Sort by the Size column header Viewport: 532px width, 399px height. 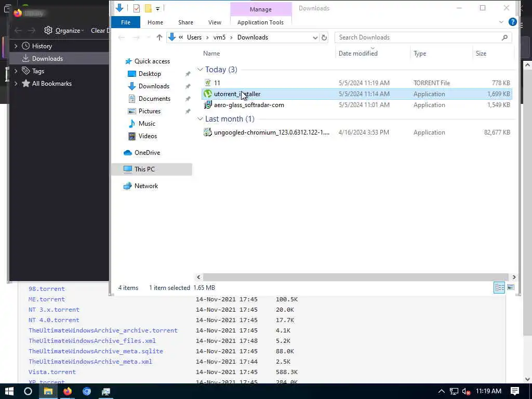click(x=481, y=54)
